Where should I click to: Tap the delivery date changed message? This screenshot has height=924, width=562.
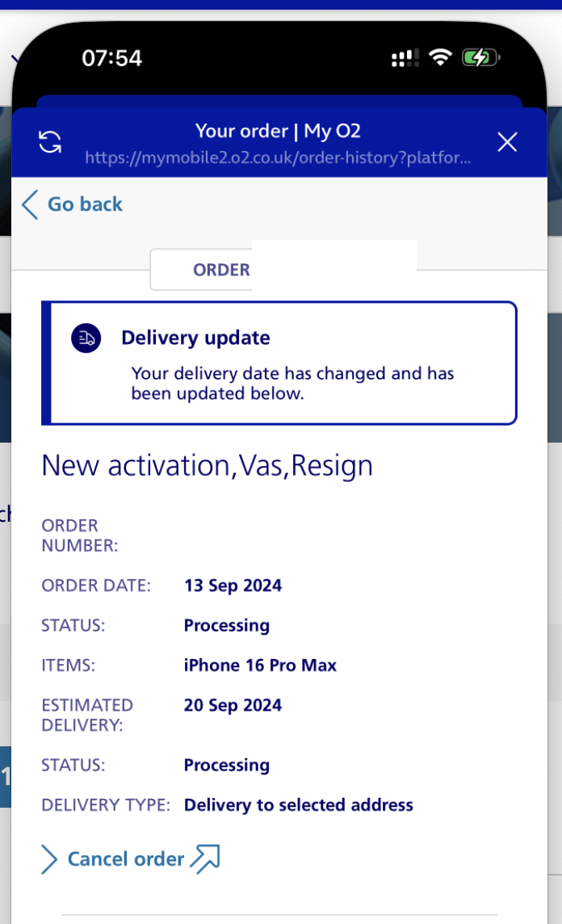click(292, 384)
